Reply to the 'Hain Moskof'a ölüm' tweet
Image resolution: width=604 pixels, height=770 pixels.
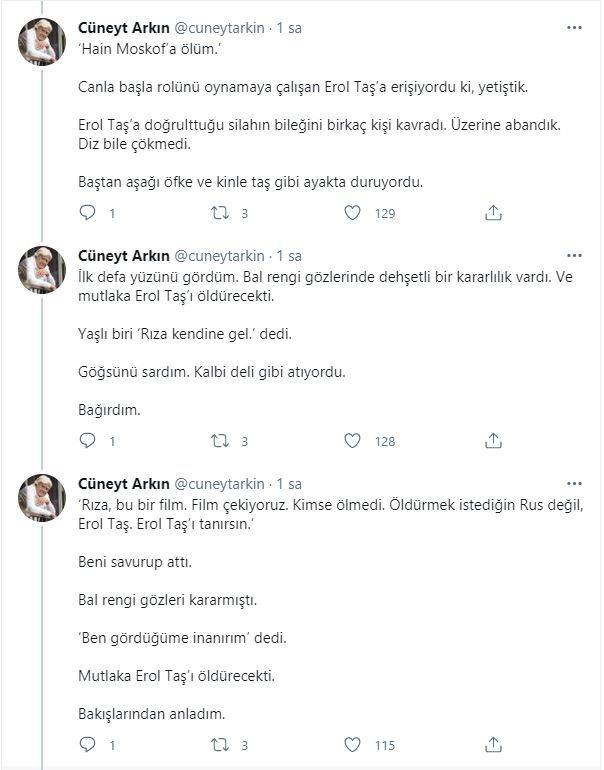(88, 213)
